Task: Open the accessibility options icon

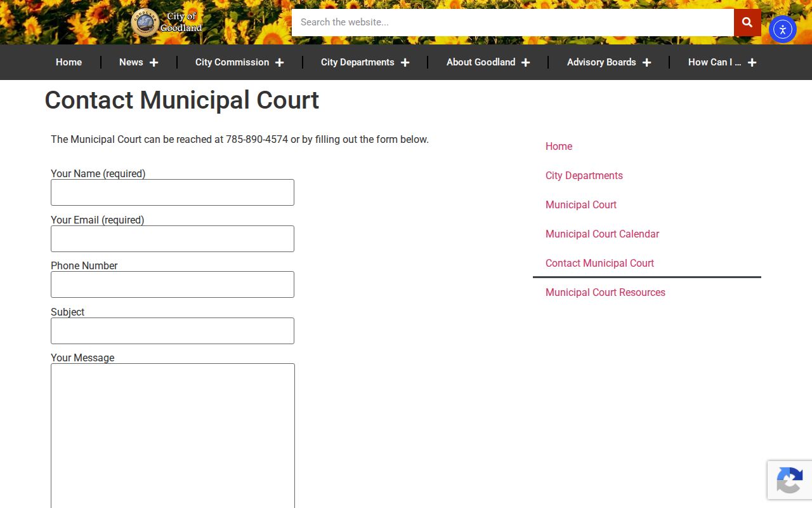Action: click(x=783, y=29)
